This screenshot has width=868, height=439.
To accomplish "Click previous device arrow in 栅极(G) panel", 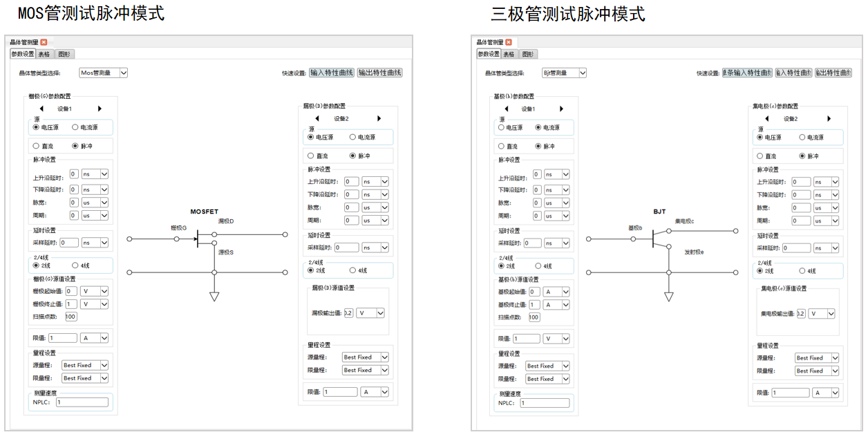I will coord(43,109).
